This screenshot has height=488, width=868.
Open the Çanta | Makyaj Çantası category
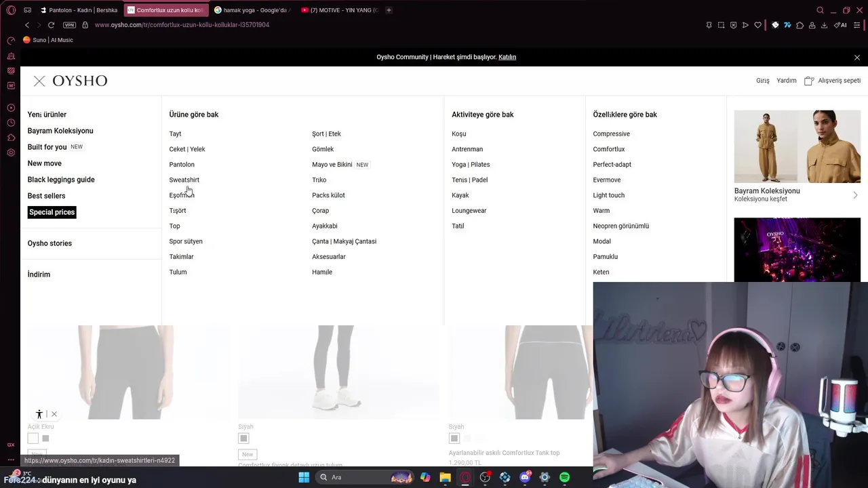coord(344,241)
